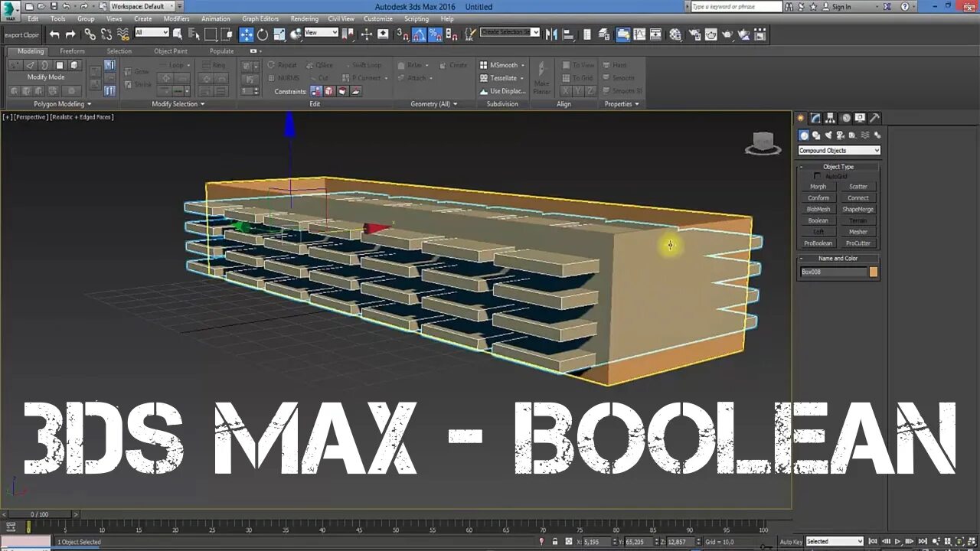Screen dimensions: 980x551
Task: Open Render Setup teapot icon
Action: (694, 34)
